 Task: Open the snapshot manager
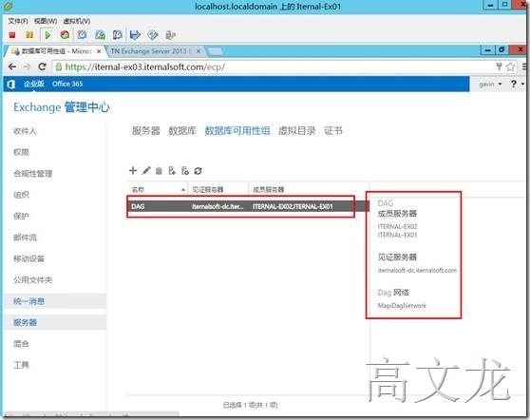tap(117, 35)
